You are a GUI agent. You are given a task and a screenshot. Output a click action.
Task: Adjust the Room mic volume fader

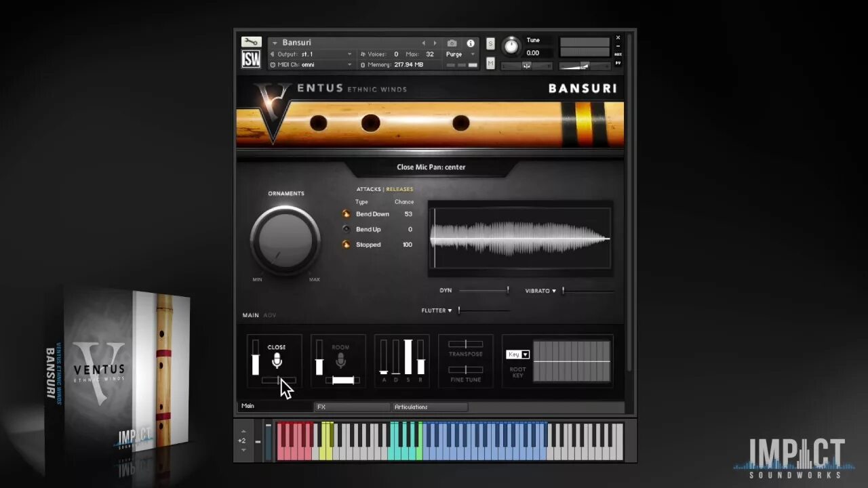coord(319,357)
